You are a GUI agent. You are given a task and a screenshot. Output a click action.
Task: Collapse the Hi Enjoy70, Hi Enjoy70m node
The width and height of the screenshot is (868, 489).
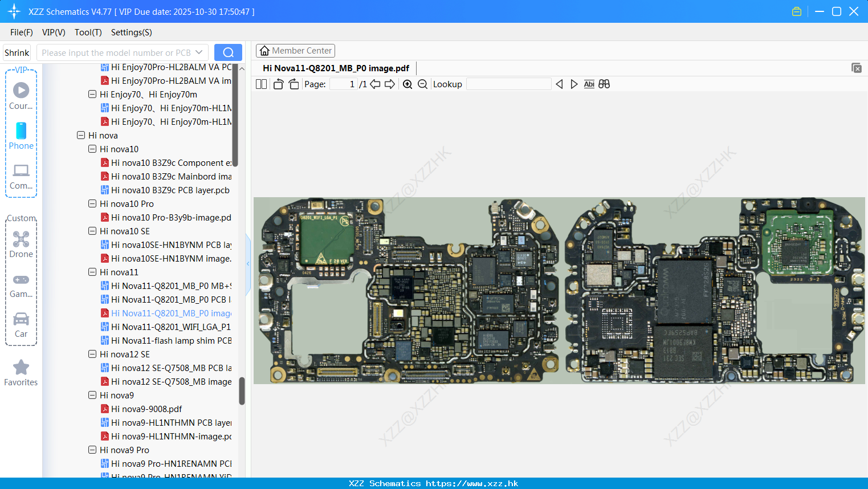click(92, 94)
